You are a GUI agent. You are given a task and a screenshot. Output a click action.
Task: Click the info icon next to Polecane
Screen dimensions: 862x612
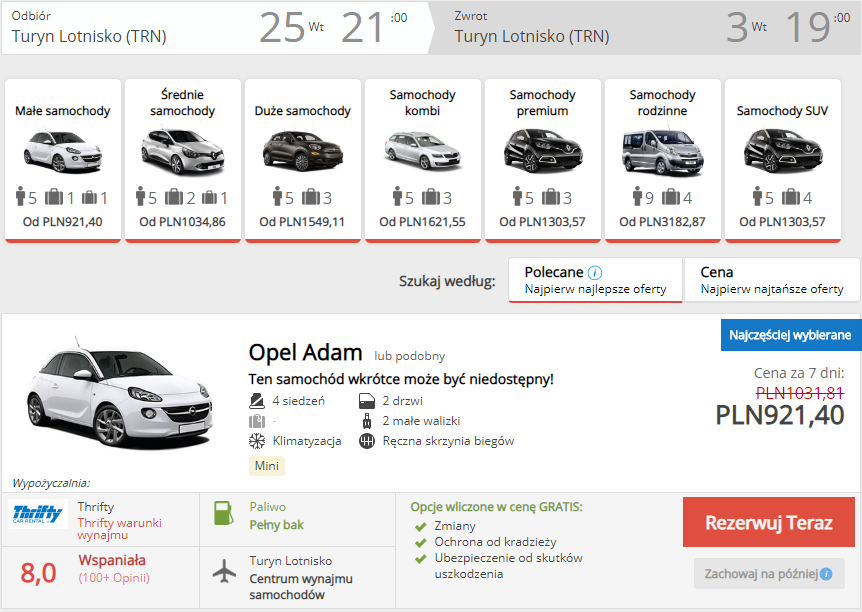pyautogui.click(x=595, y=273)
